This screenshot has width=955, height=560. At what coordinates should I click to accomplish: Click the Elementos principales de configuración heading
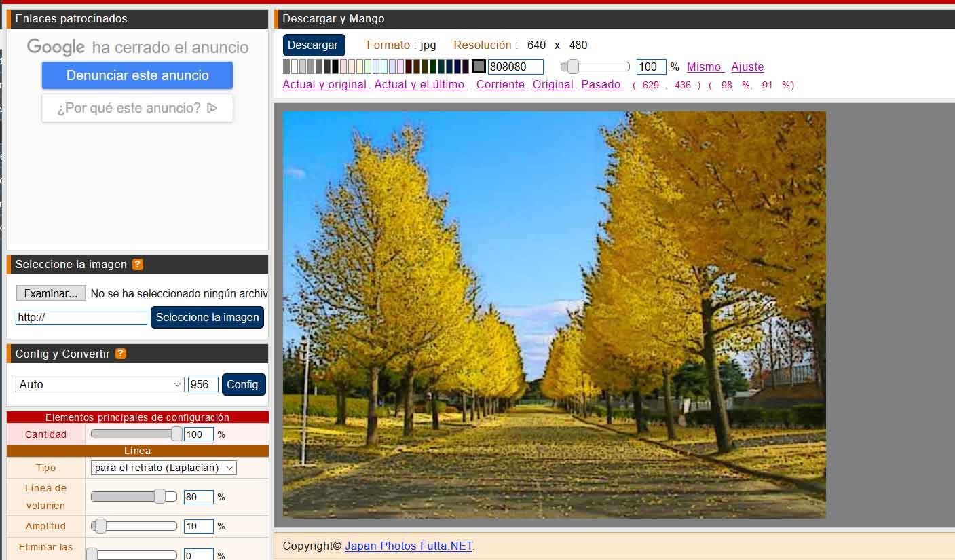(138, 417)
